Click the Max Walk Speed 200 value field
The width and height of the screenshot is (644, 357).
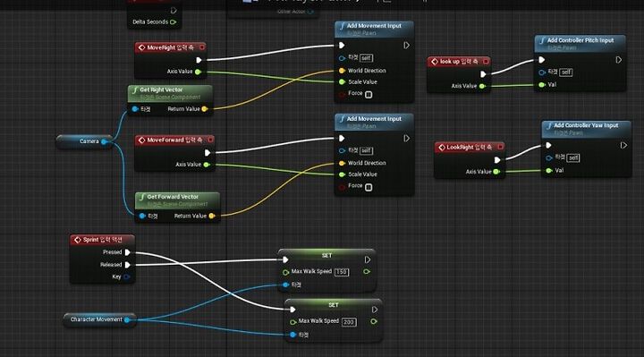[349, 322]
